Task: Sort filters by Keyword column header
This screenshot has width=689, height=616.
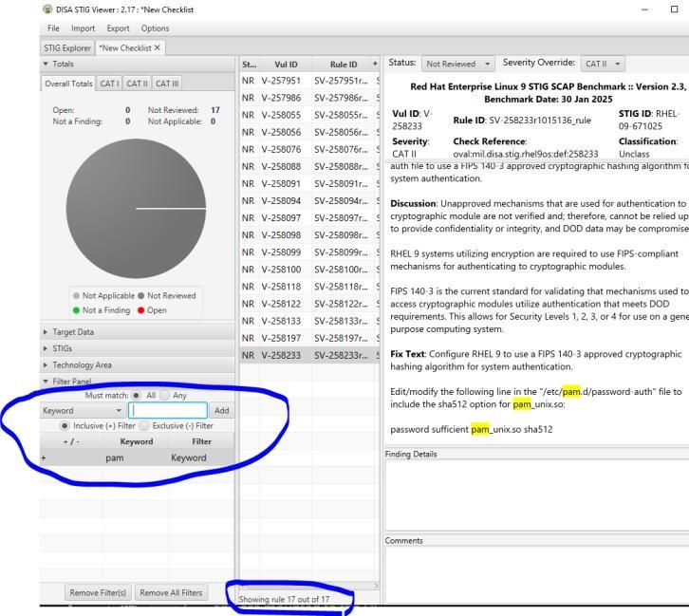Action: click(x=137, y=441)
